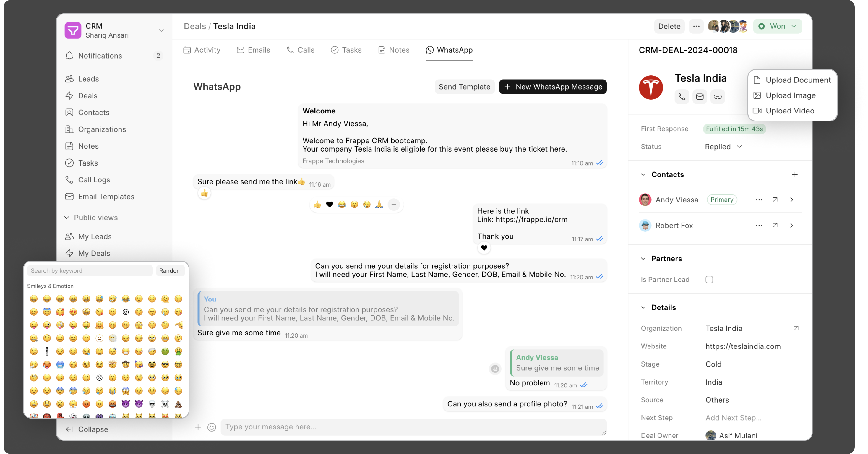Expand the CRM user switcher chevron

(x=161, y=30)
